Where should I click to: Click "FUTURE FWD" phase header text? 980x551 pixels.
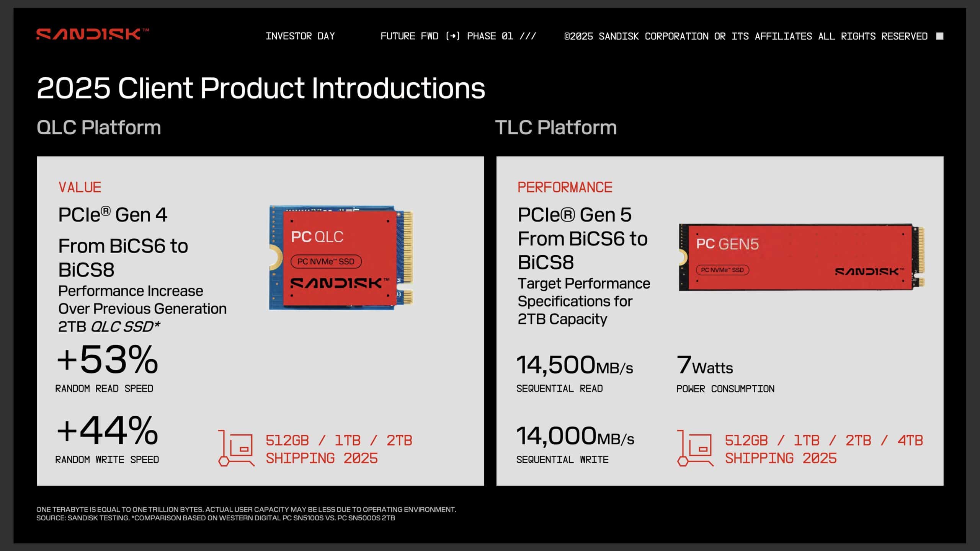point(458,36)
